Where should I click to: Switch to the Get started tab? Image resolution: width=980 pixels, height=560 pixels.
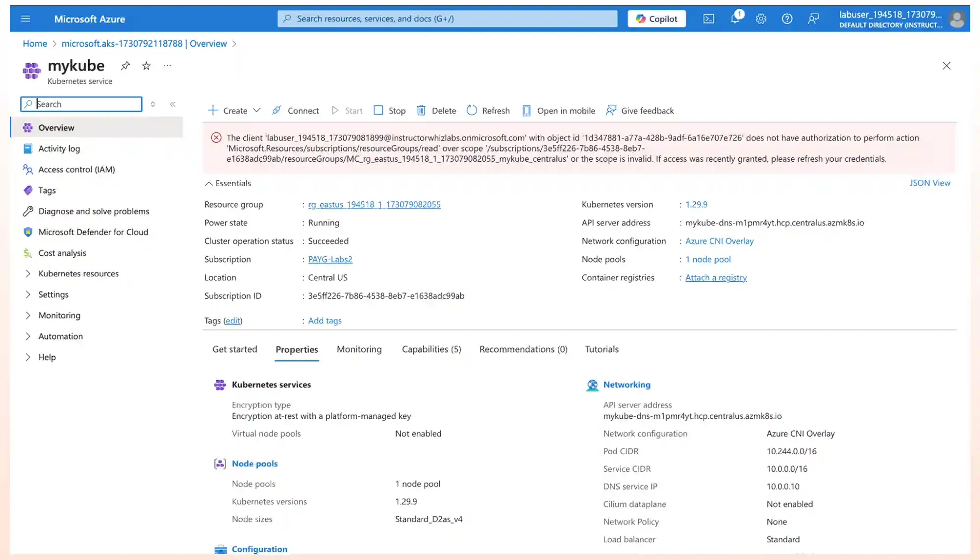coord(234,349)
